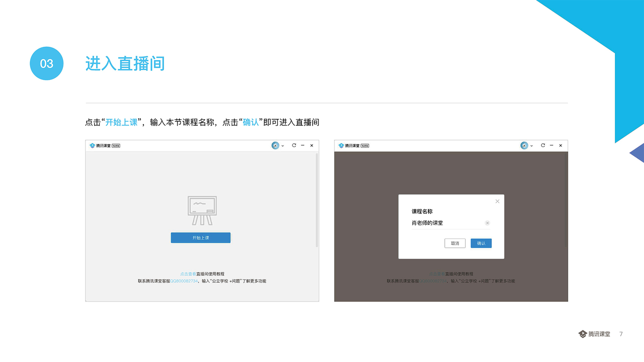Click the profile avatar in left window title bar

tap(275, 146)
